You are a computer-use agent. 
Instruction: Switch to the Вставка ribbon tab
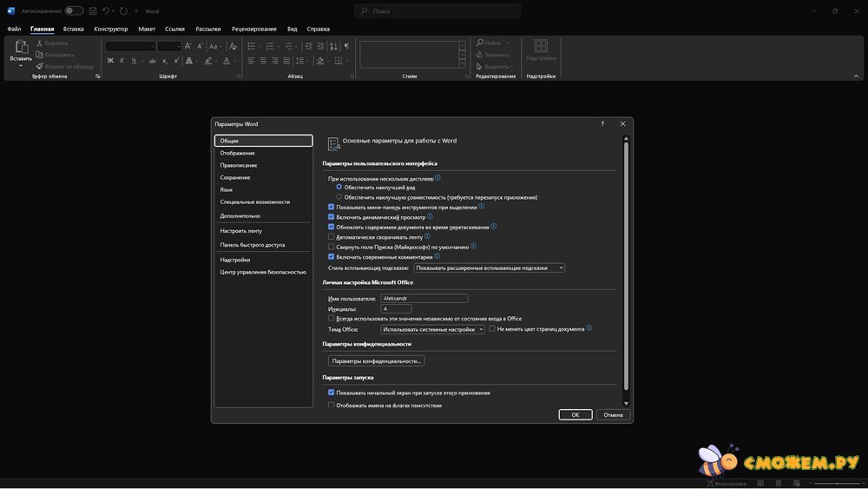pyautogui.click(x=74, y=29)
